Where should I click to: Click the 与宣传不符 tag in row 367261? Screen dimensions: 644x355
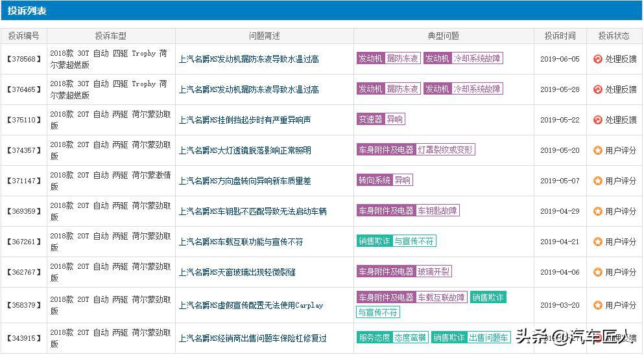414,242
